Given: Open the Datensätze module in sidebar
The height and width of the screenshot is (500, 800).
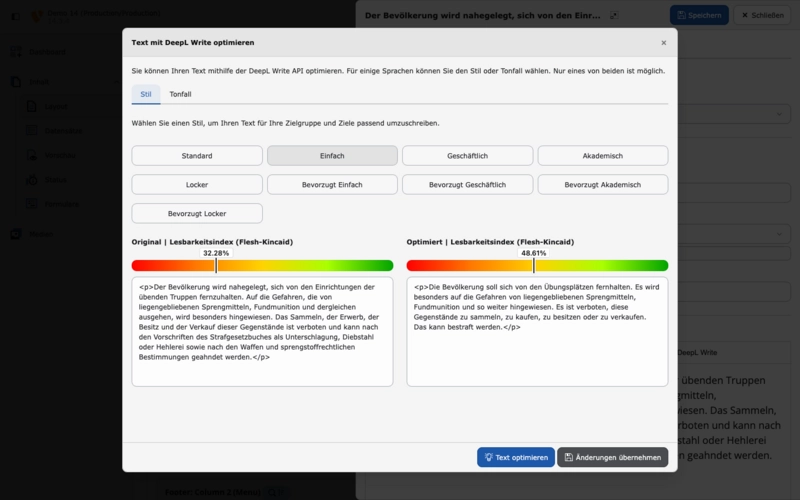Looking at the screenshot, I should tap(63, 131).
